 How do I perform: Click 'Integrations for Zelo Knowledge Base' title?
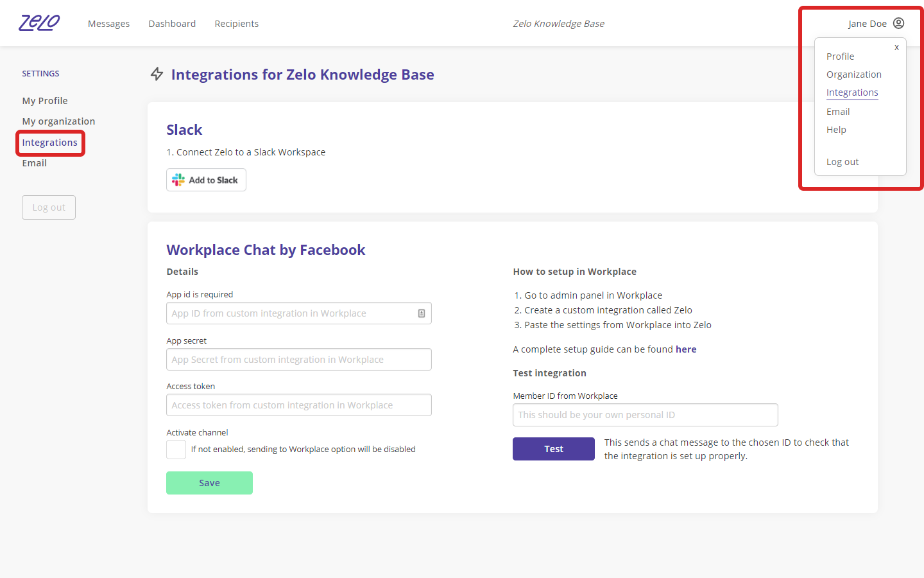tap(303, 74)
